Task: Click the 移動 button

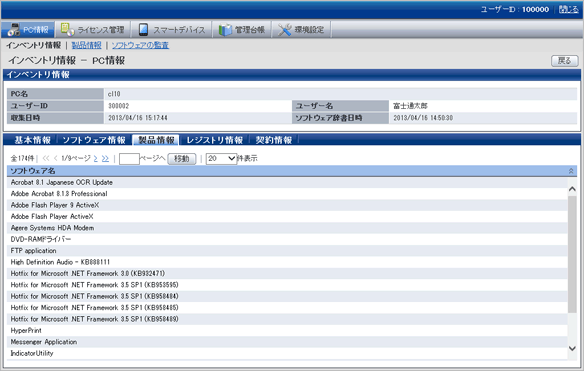Action: click(x=182, y=159)
